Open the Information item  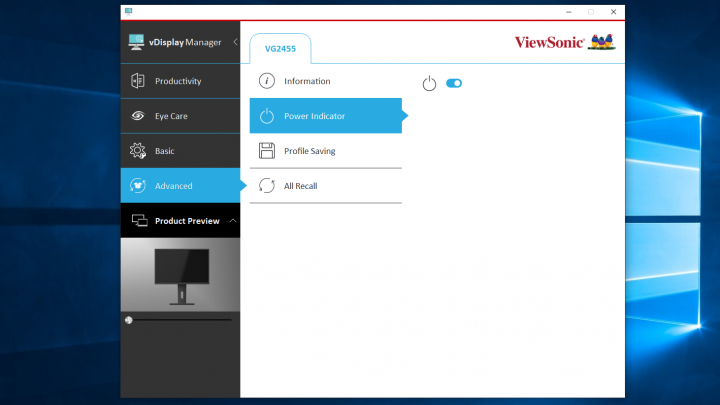pos(326,81)
